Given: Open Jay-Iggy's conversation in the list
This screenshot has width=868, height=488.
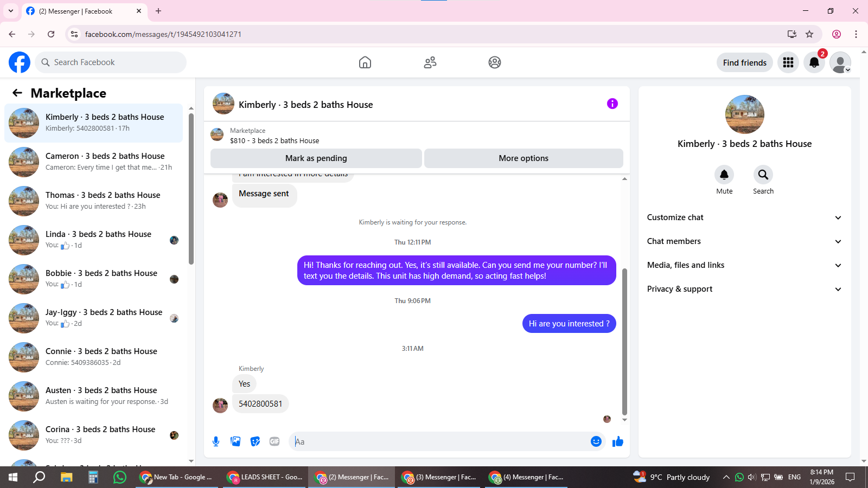Looking at the screenshot, I should [x=93, y=318].
